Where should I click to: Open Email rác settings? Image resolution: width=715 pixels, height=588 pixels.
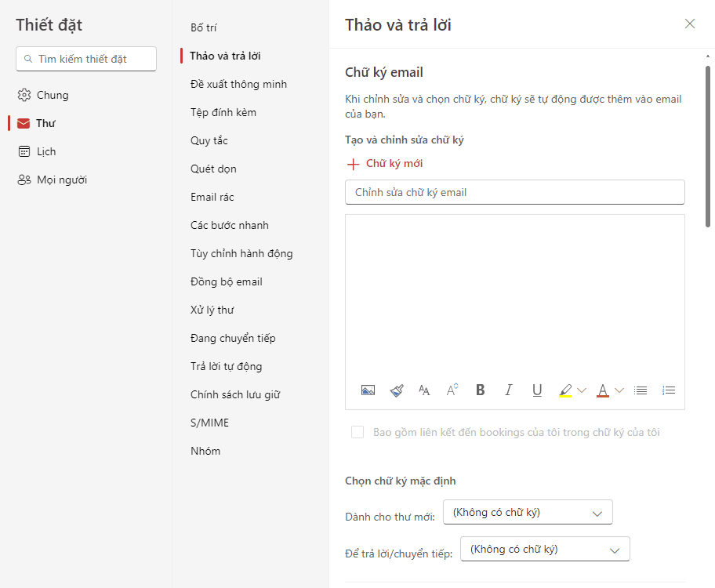click(212, 197)
